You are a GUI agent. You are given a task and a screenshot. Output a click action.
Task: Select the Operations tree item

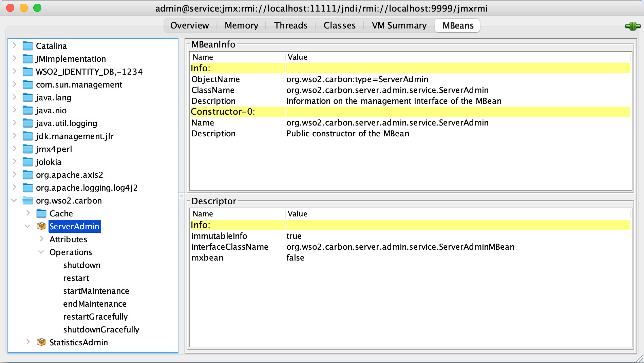point(71,252)
